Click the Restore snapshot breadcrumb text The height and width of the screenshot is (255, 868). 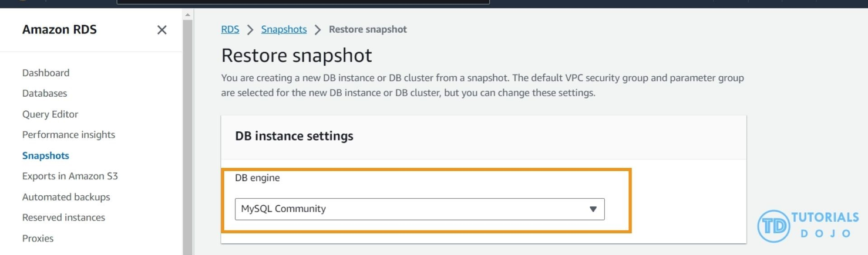point(368,29)
